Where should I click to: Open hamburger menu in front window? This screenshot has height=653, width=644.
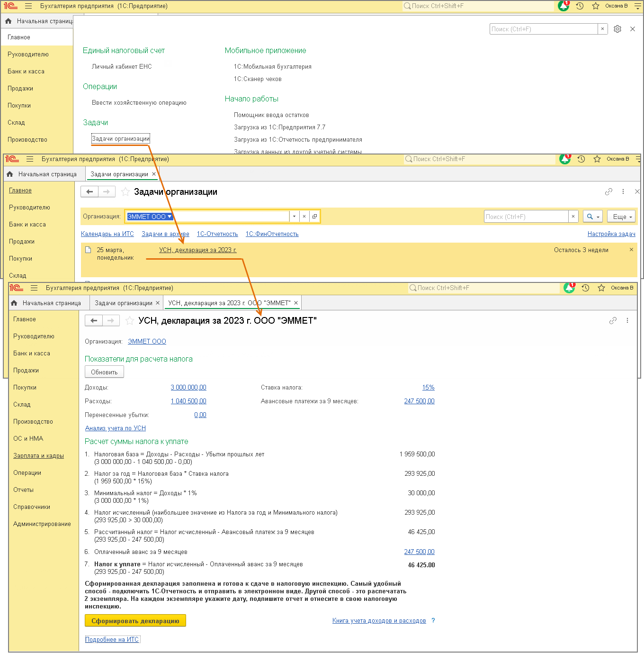34,288
